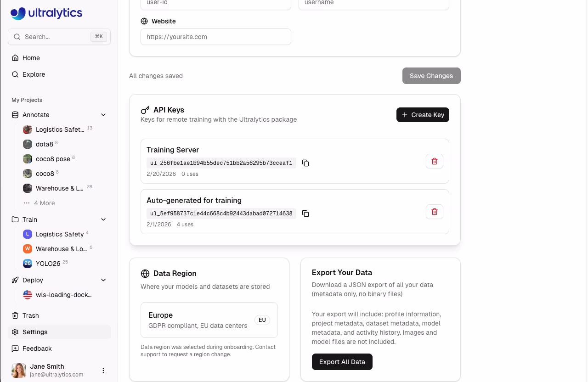Delete the Auto-generated for training key

pos(434,212)
